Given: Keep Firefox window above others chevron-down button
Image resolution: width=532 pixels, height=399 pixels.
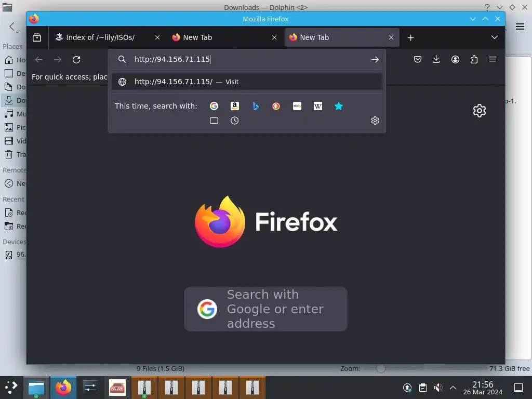Looking at the screenshot, I should click(x=473, y=19).
